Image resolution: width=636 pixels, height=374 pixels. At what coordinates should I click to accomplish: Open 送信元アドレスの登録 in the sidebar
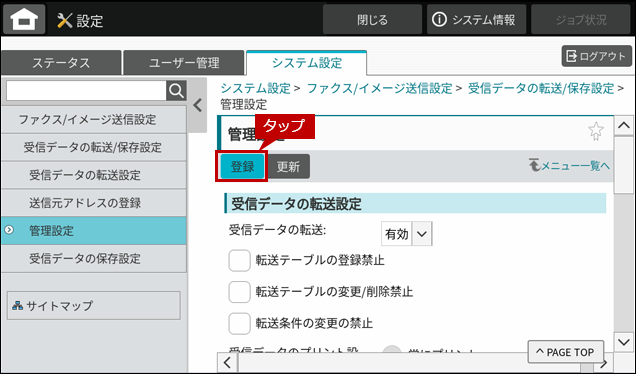(94, 203)
